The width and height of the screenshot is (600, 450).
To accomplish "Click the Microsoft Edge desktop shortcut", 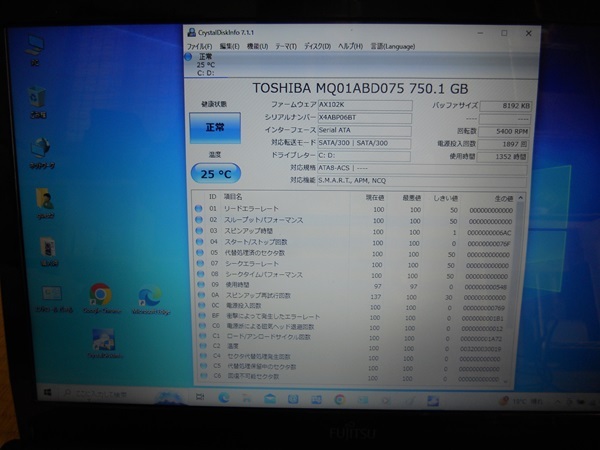I will (x=151, y=300).
